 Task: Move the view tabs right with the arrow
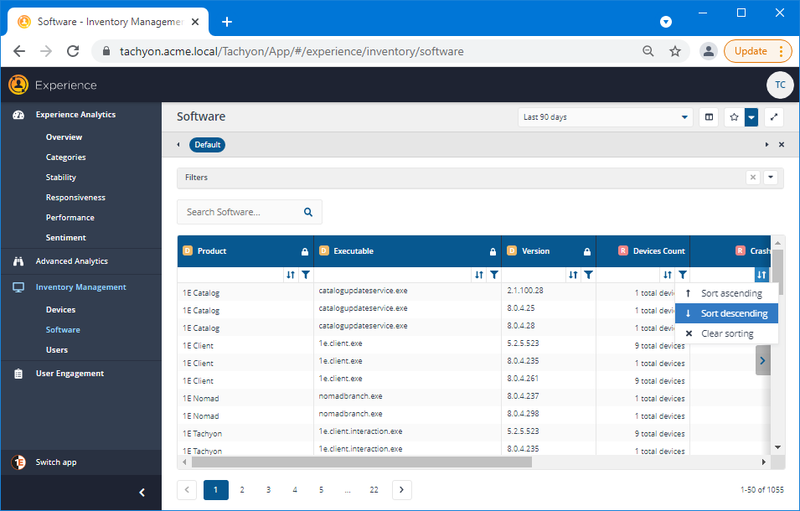click(766, 145)
